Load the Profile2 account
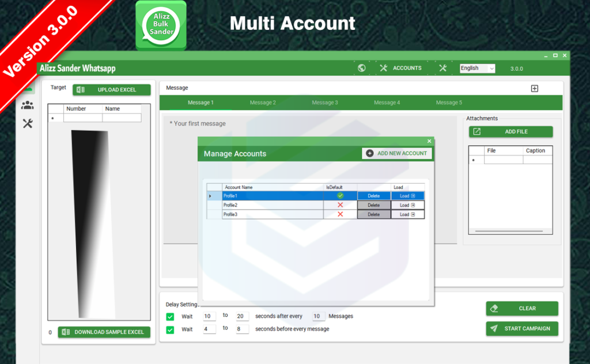The width and height of the screenshot is (590, 364). pos(407,205)
